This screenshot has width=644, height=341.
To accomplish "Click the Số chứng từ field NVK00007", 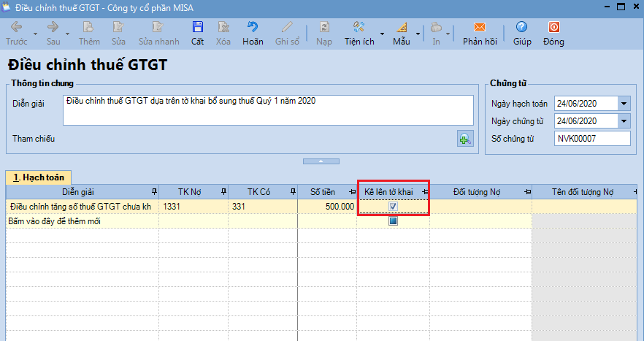I will click(592, 139).
